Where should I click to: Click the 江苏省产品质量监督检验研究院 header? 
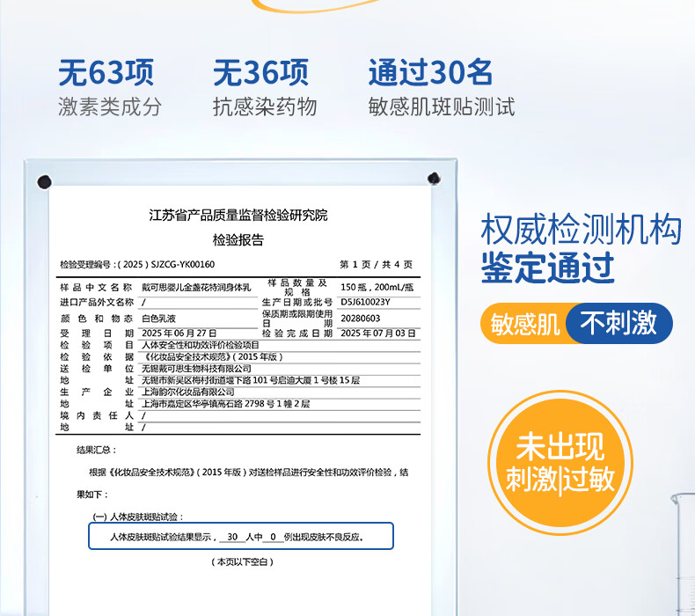pyautogui.click(x=238, y=216)
